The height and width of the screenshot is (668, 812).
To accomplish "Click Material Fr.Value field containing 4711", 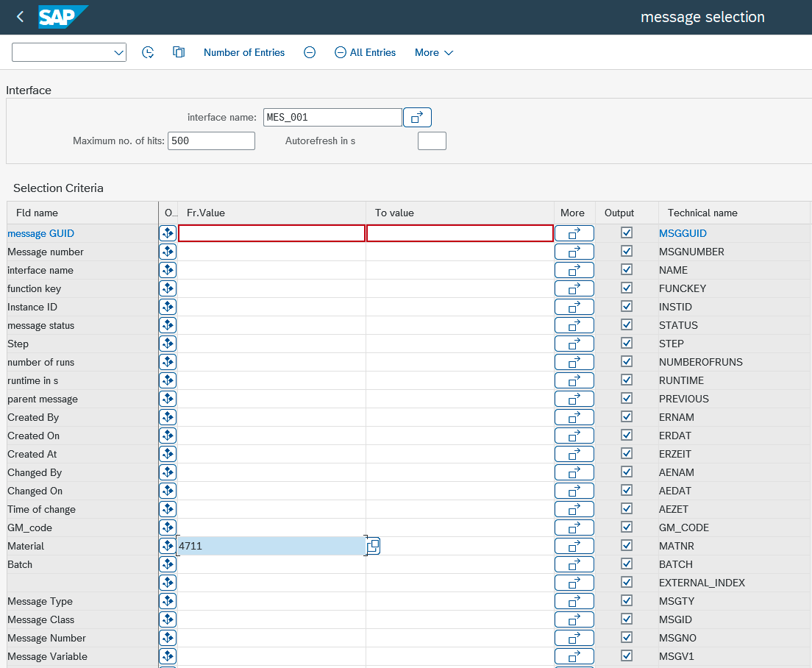I will [271, 546].
